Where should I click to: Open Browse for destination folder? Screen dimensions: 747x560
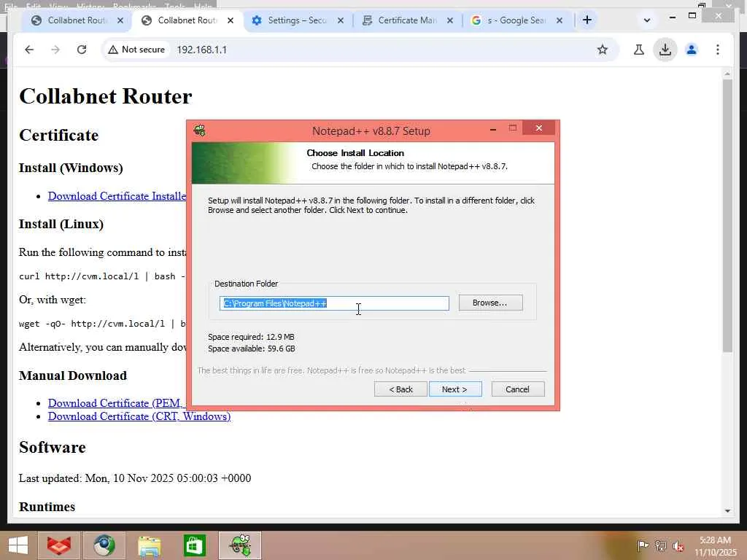(490, 303)
